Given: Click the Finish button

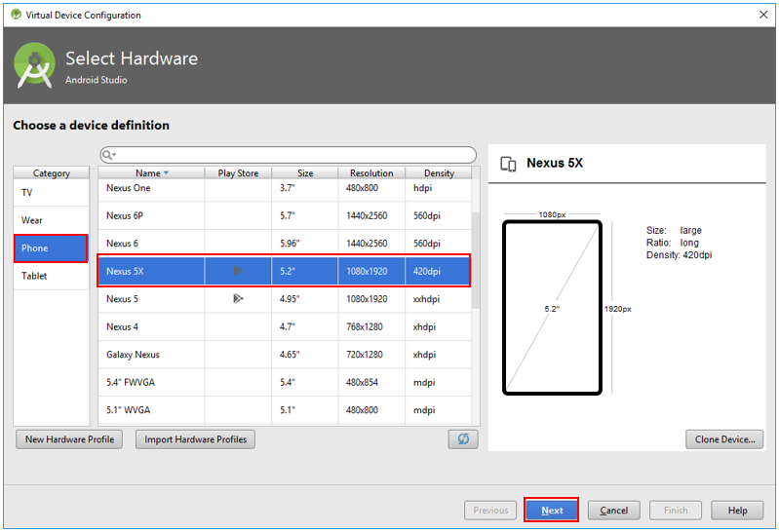Looking at the screenshot, I should tap(676, 511).
